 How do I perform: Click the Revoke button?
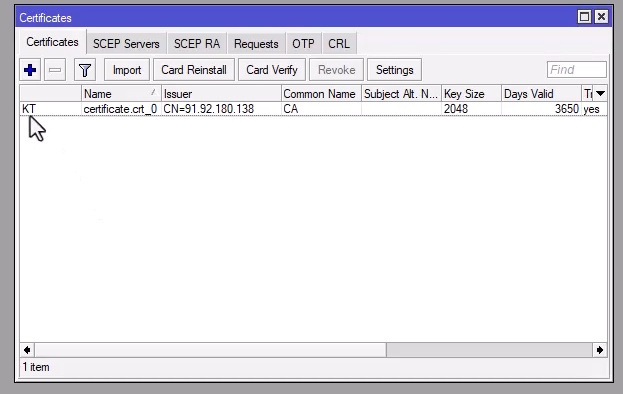click(x=337, y=70)
